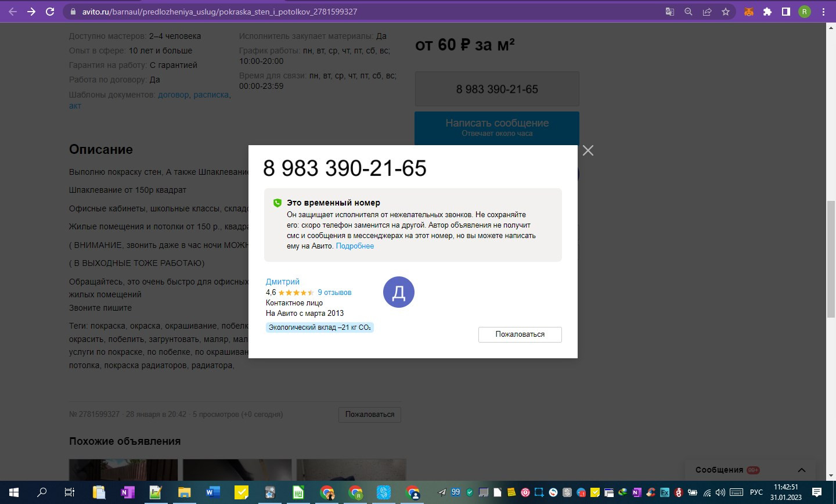Click the first similar listing thumbnail
The height and width of the screenshot is (504, 836).
(x=124, y=470)
